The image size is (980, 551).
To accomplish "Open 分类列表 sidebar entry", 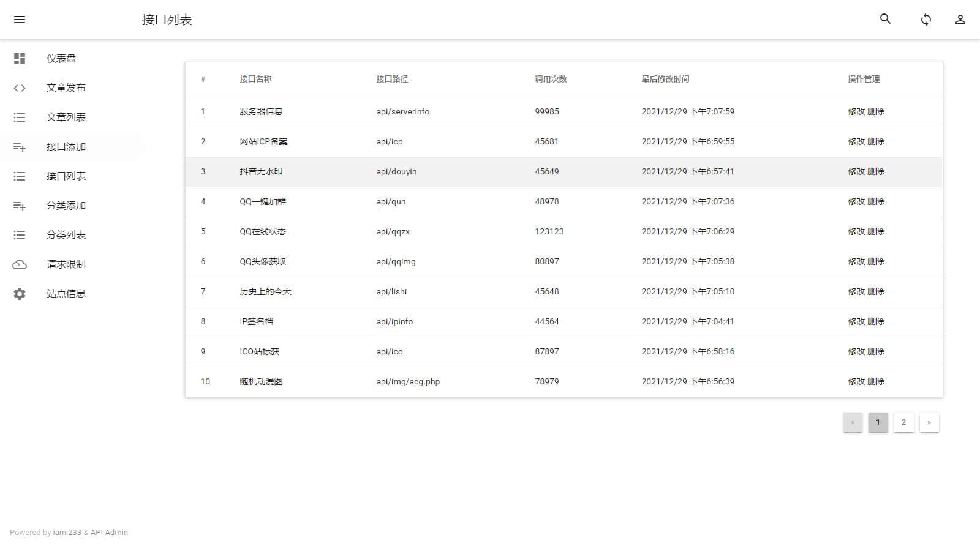I will (x=66, y=235).
